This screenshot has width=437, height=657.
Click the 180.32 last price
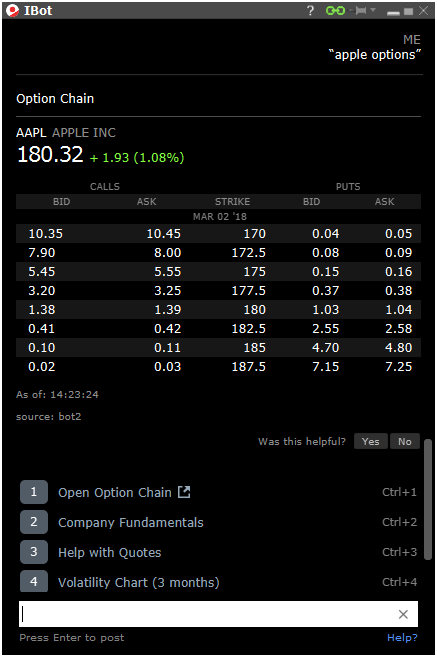[x=50, y=154]
